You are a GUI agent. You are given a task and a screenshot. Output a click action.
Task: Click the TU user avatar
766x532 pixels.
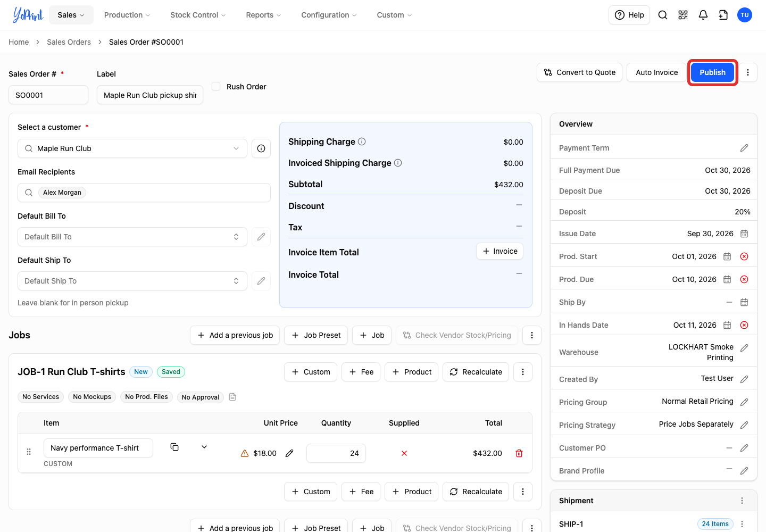tap(745, 15)
